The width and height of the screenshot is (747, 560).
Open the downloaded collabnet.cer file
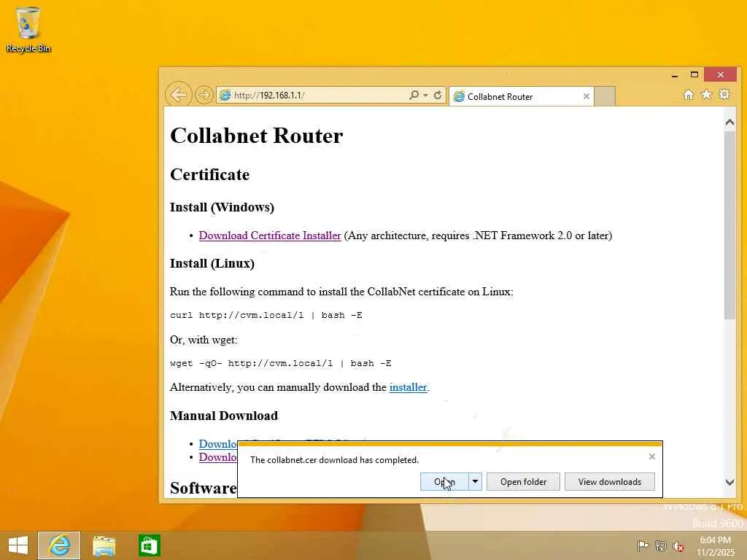point(444,482)
